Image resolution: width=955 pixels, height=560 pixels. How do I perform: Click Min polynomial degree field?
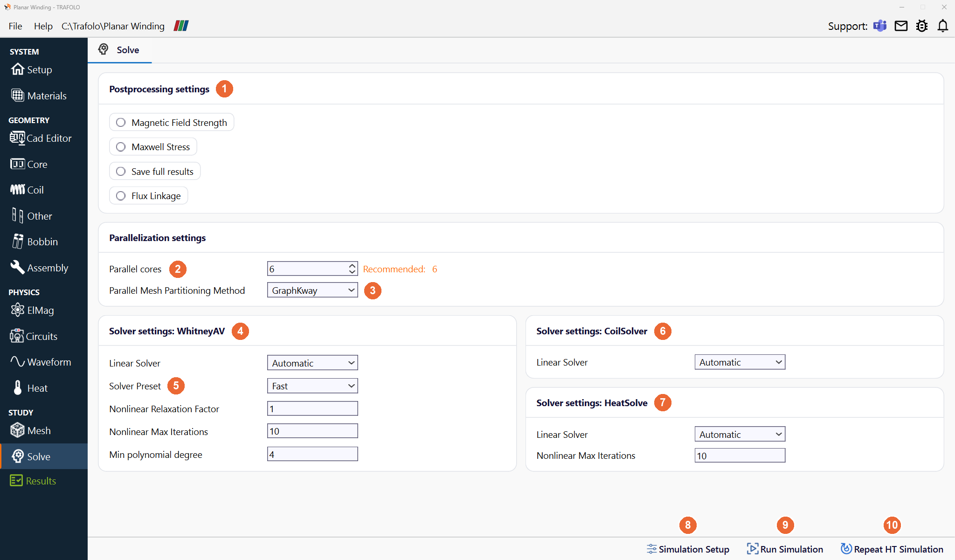[x=312, y=454]
